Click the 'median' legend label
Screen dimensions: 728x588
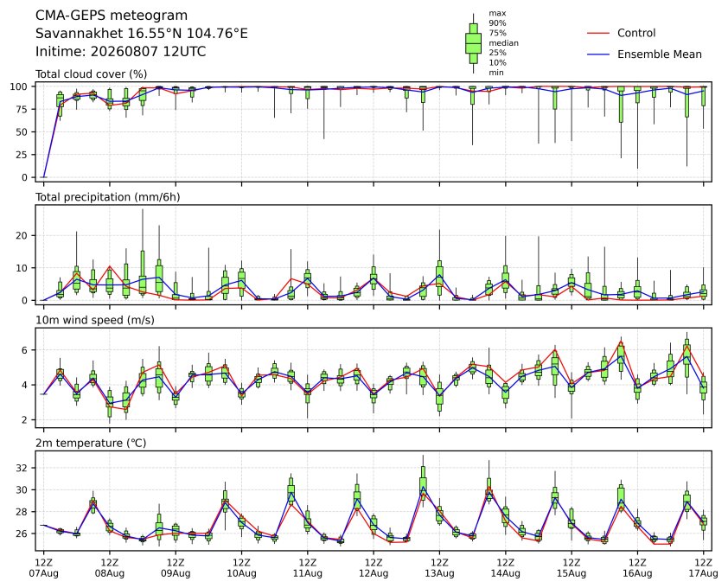coord(503,42)
